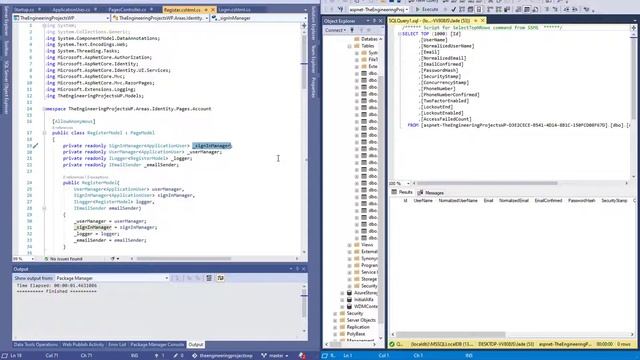Click the split editor icon above scrollbar

[304, 26]
